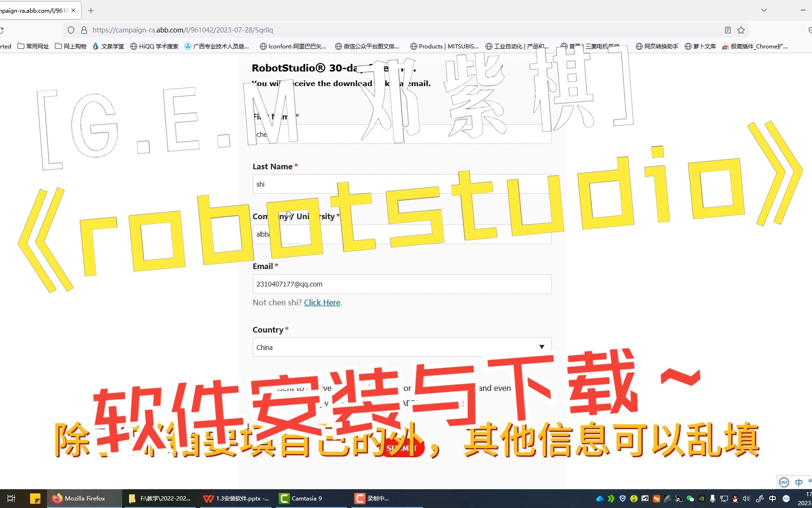Open the 极简插件_Chrome扩 bookmark
Screen dimensions: 812x508
[755, 46]
